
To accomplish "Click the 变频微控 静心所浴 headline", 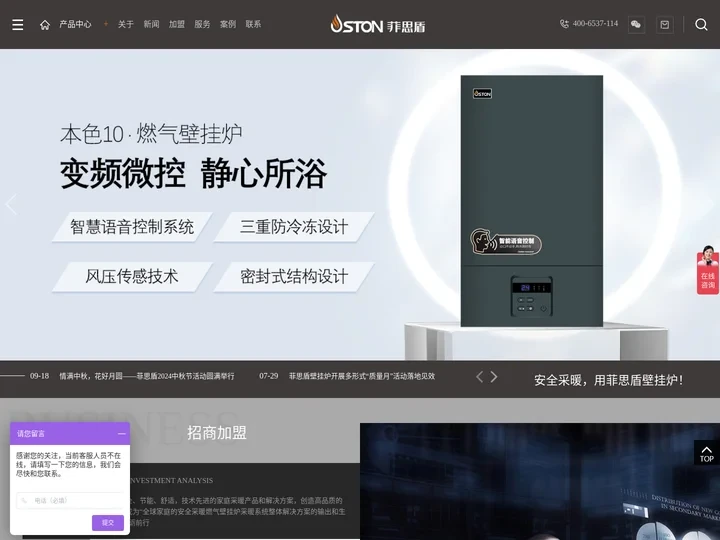I will [193, 174].
